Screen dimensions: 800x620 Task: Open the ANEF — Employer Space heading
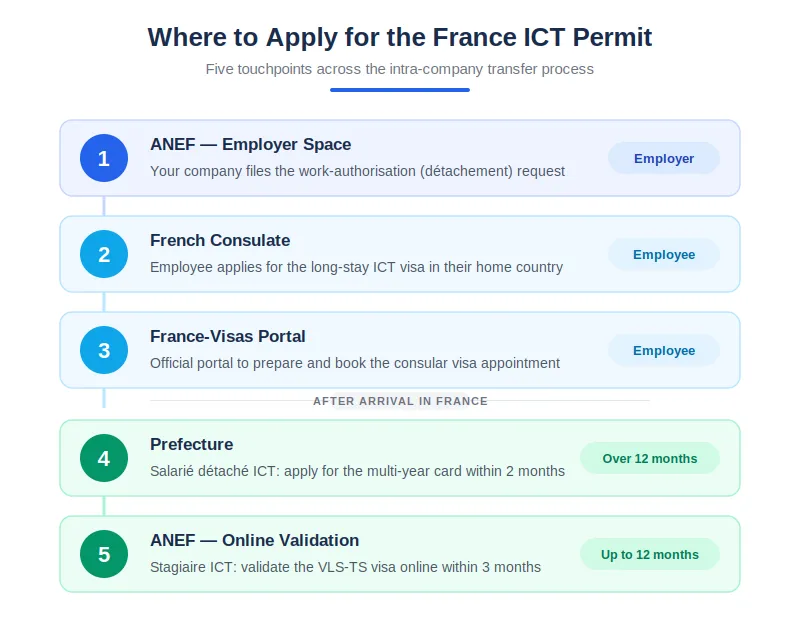pos(251,144)
